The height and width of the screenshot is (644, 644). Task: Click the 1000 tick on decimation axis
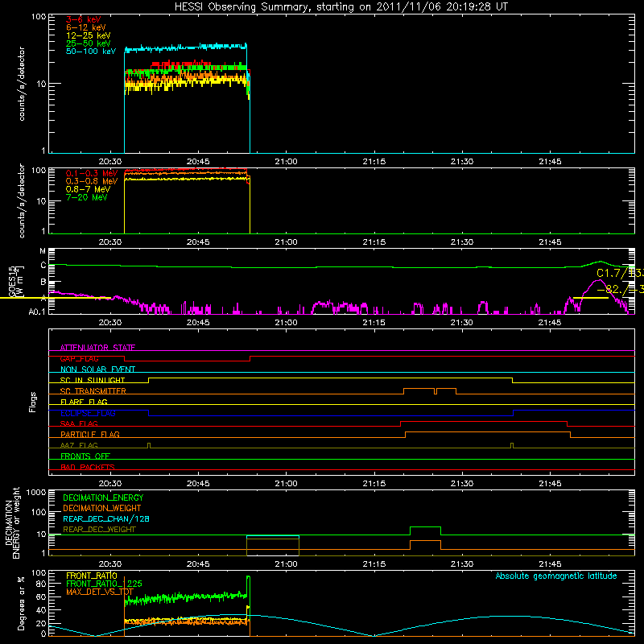[x=36, y=492]
